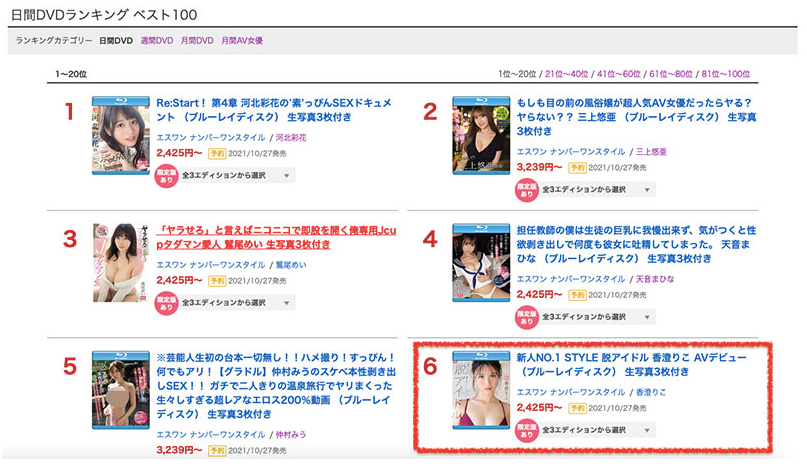Open the 週間DVD ranking category
Viewport: 807px width, 474px height.
(156, 41)
